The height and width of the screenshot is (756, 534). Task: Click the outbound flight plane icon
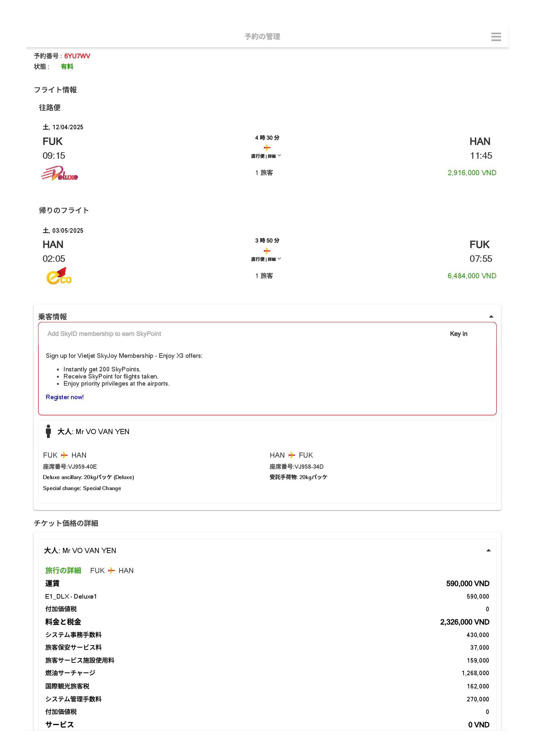pyautogui.click(x=267, y=147)
